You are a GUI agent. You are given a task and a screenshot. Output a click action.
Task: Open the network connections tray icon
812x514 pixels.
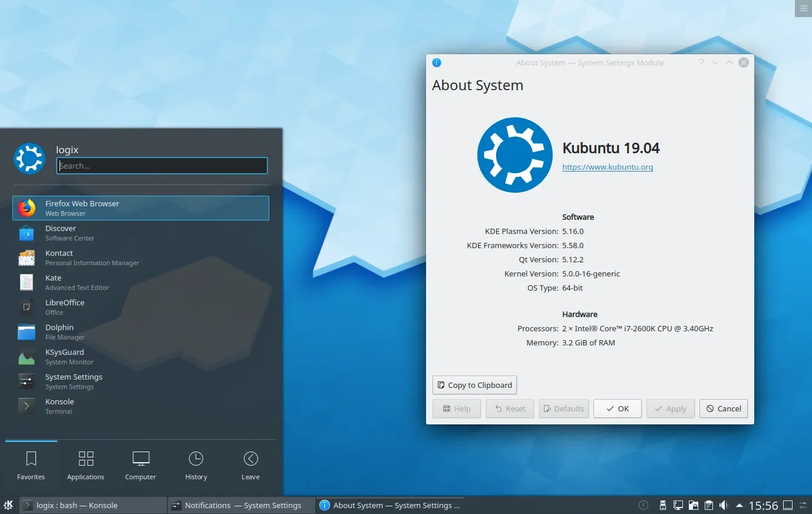(678, 505)
